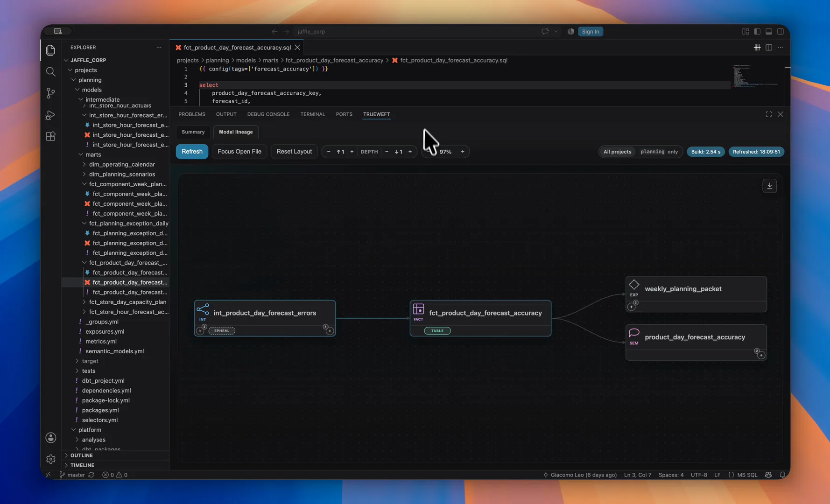The image size is (830, 504).
Task: Expand downstream children of int_product_day_forecast_errors
Action: click(330, 331)
